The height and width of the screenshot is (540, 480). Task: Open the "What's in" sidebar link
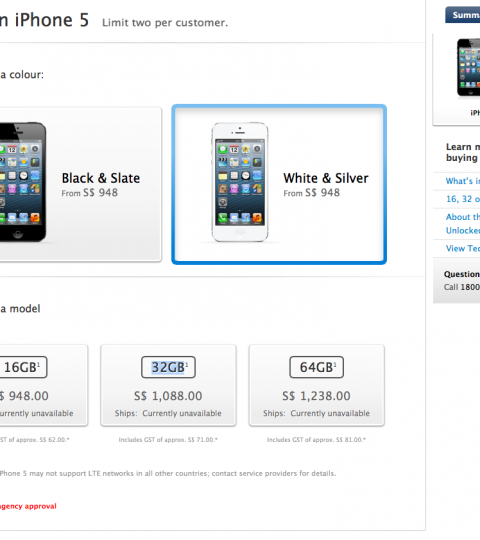(462, 181)
